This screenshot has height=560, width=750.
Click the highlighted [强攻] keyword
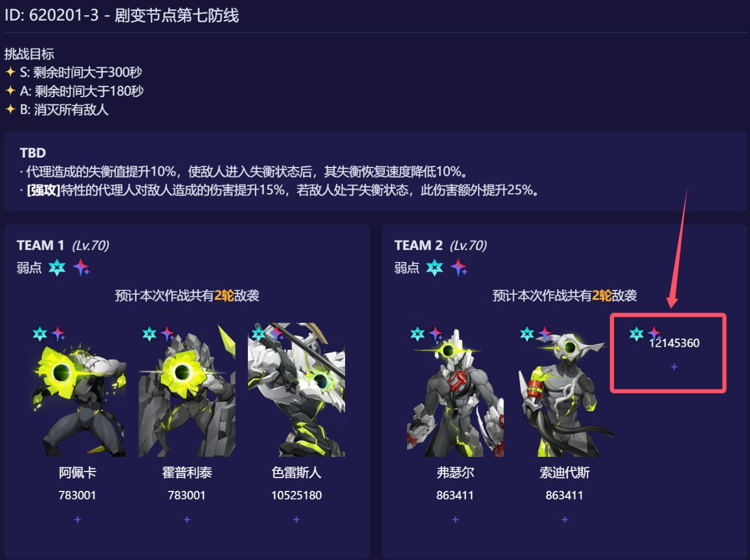point(43,190)
